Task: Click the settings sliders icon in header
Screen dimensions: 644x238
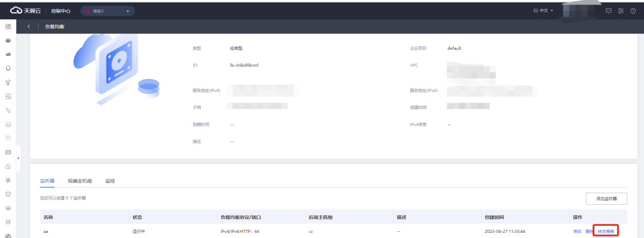Action: click(621, 11)
